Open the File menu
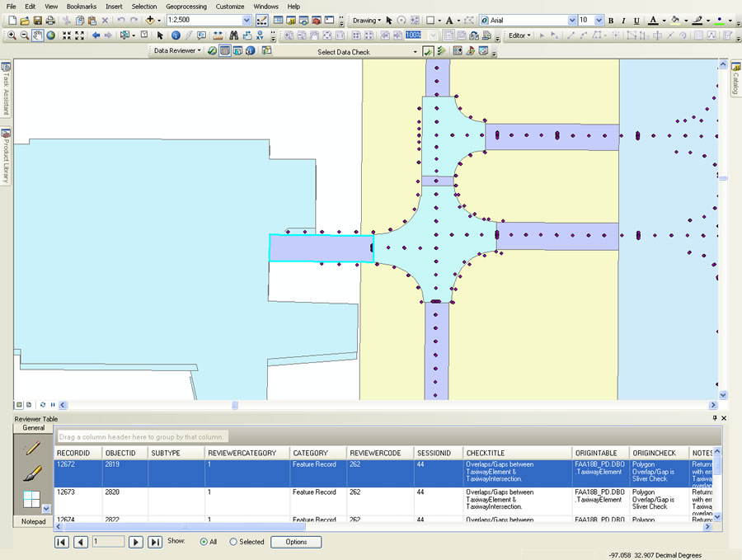The width and height of the screenshot is (742, 560). [x=11, y=7]
